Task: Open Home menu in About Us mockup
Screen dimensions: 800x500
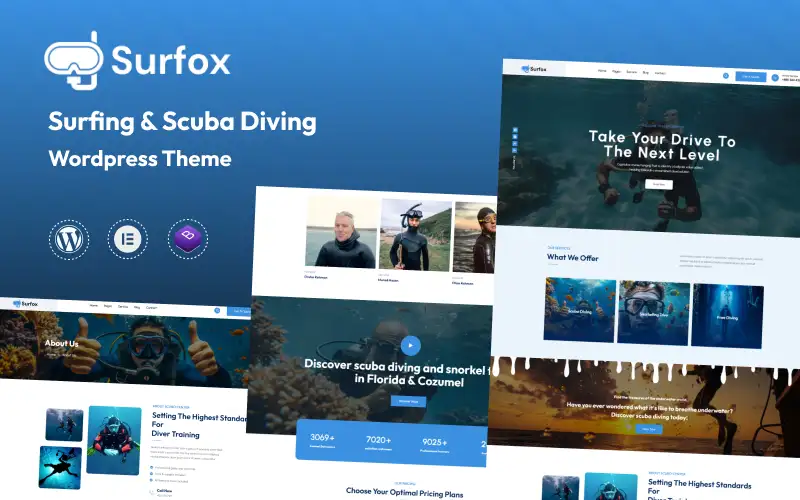Action: pos(94,306)
